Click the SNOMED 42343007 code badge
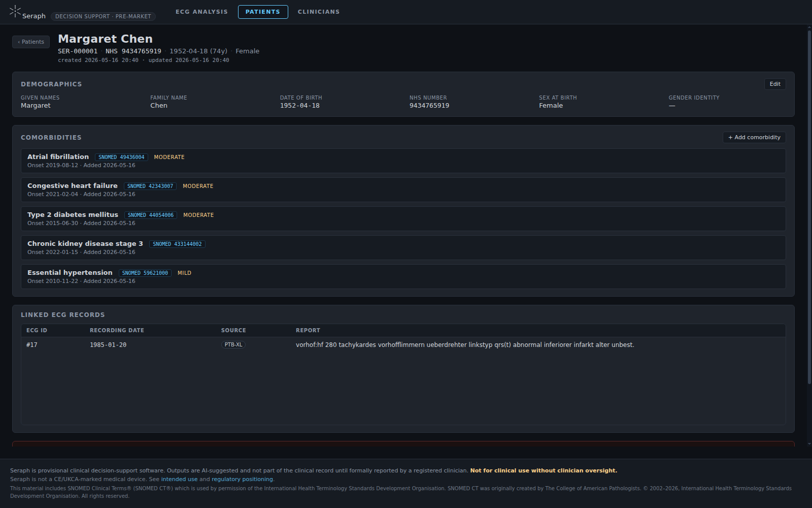812x508 pixels. click(150, 186)
